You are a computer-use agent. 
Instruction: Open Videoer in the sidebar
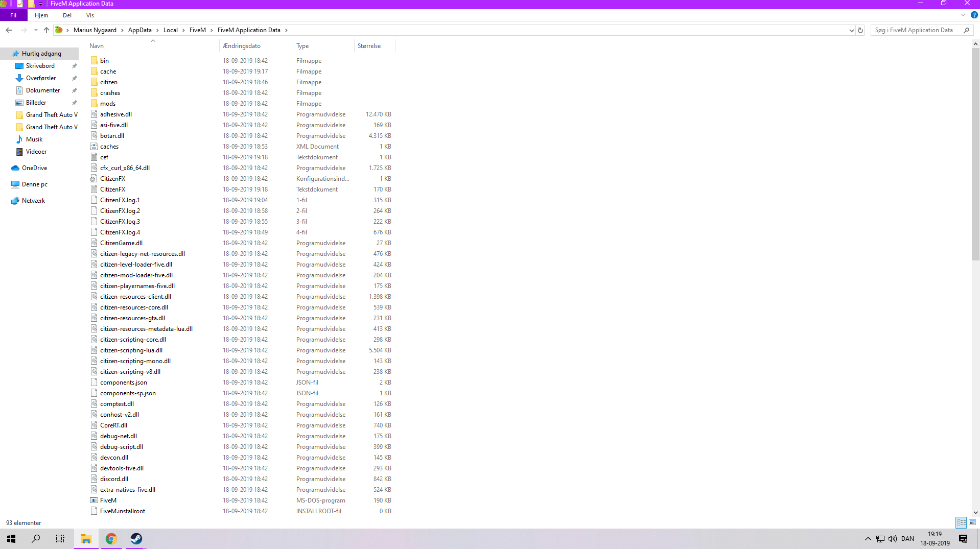[x=36, y=152]
